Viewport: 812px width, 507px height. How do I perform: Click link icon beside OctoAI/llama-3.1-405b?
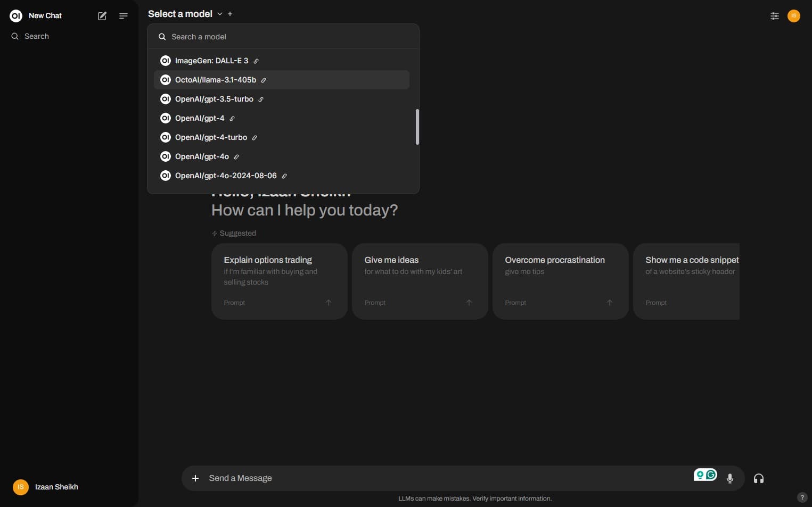click(x=264, y=80)
